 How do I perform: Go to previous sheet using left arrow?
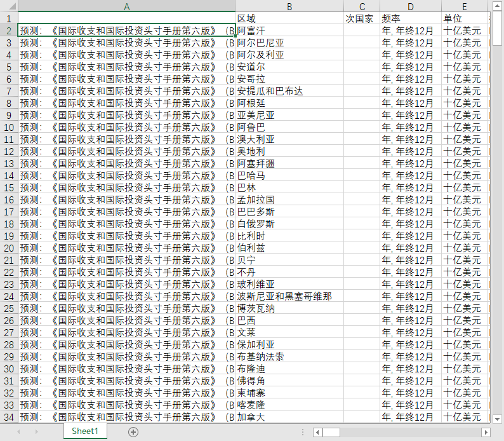click(x=18, y=431)
